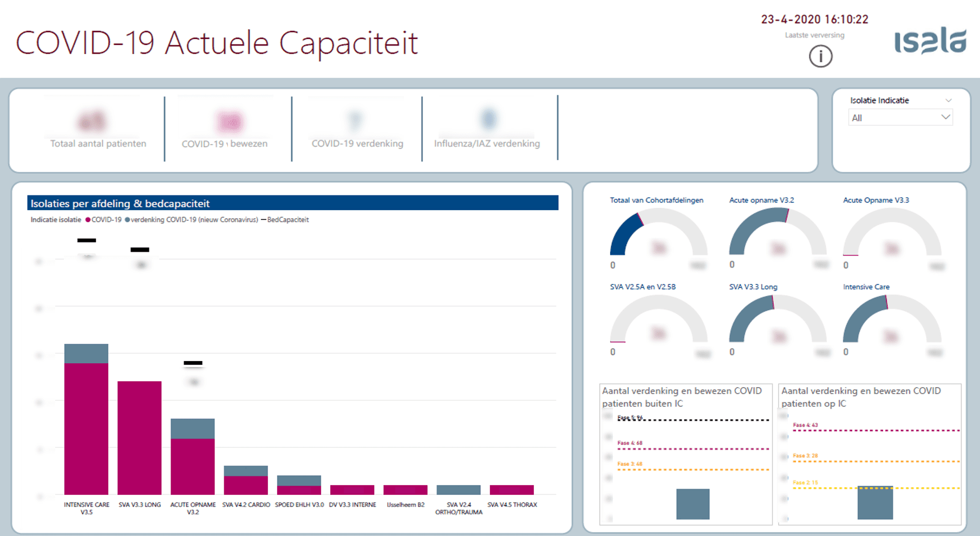Screen dimensions: 980x536
Task: Click the COVID-19 legend marker
Action: [x=88, y=220]
